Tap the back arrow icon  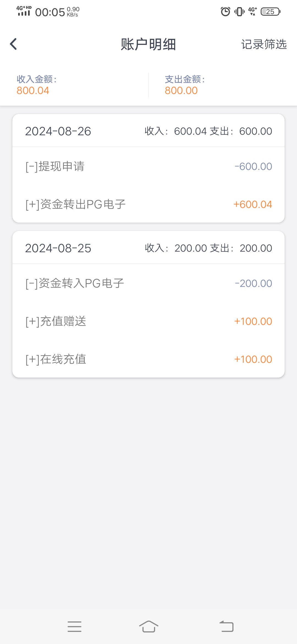(13, 44)
